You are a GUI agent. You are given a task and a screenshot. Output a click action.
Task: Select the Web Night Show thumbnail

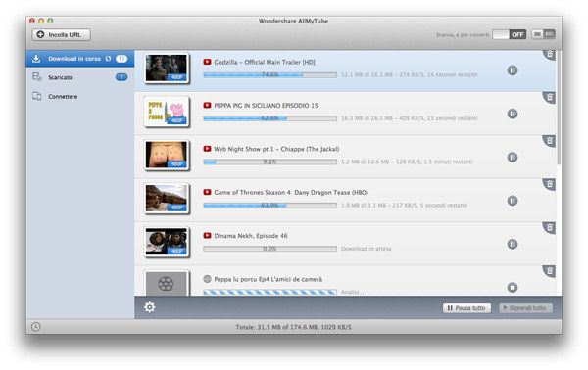(167, 155)
